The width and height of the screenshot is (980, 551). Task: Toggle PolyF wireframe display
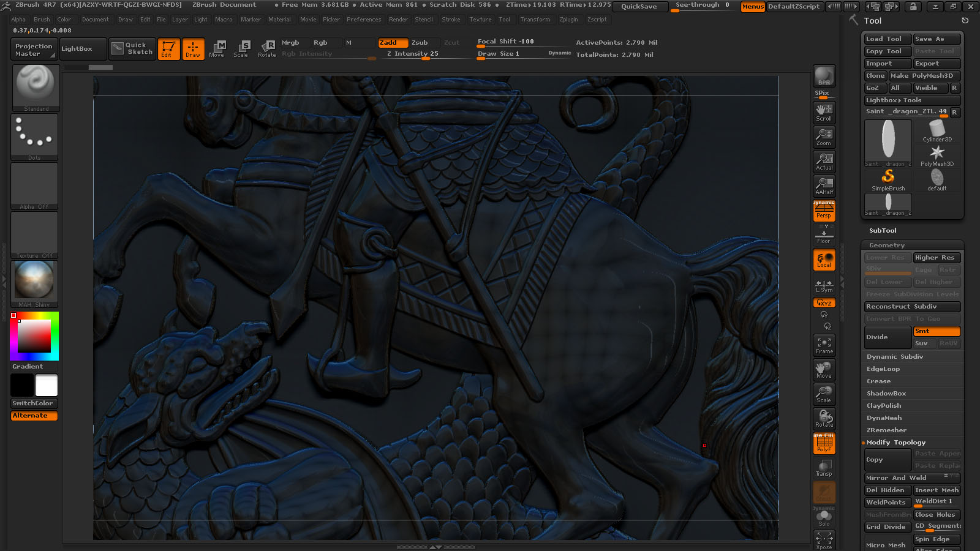pos(824,443)
